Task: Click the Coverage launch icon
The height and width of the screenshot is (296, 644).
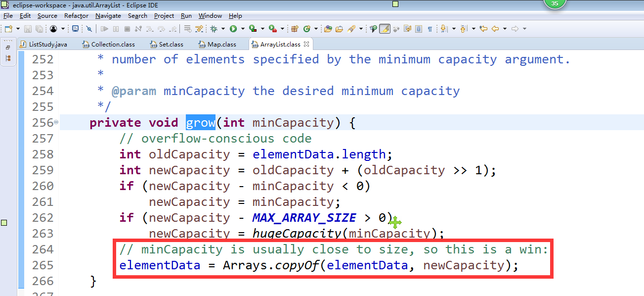Action: pos(253,29)
